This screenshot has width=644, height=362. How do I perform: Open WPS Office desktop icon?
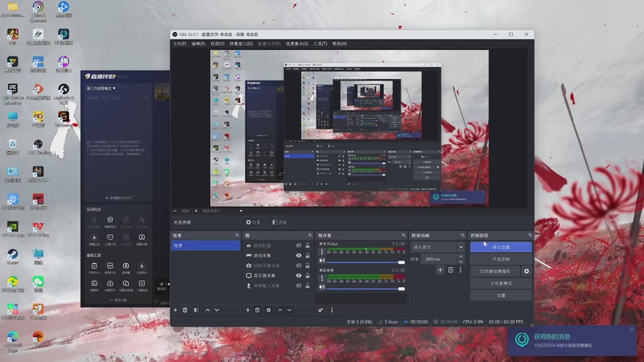click(x=38, y=230)
